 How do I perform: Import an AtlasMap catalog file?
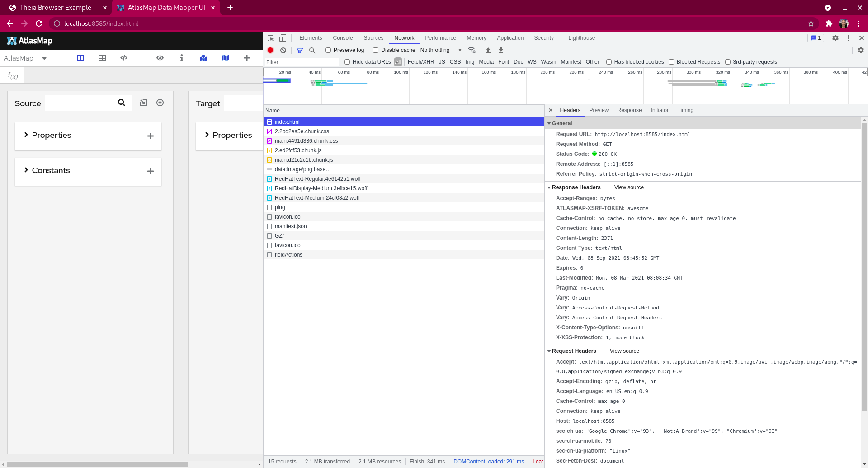point(203,58)
